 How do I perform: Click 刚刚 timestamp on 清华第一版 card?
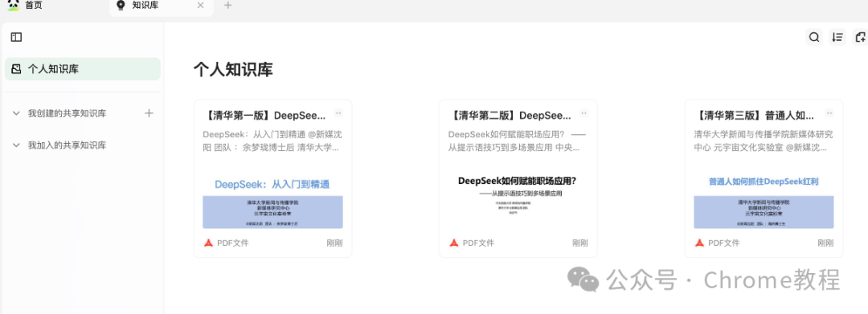tap(334, 243)
